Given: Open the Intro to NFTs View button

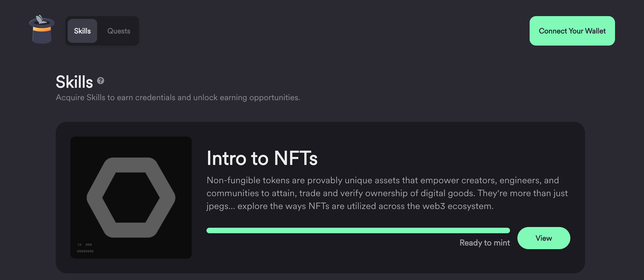Looking at the screenshot, I should click(x=544, y=238).
